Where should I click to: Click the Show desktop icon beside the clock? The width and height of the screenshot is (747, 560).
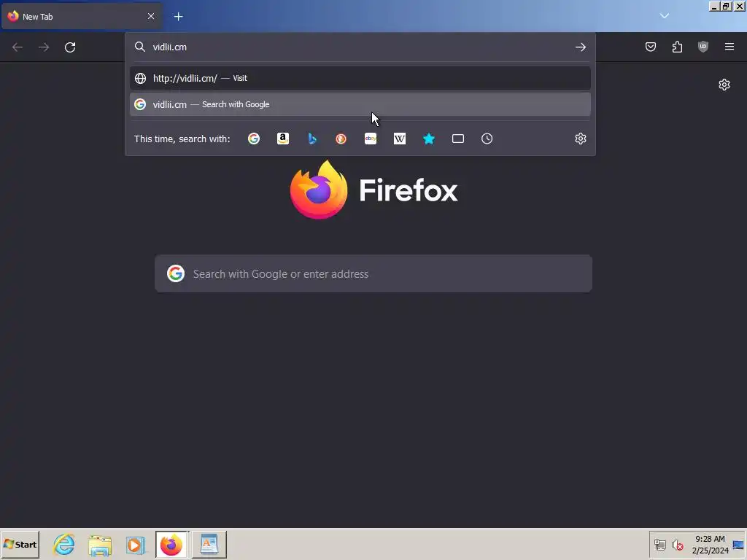point(738,544)
